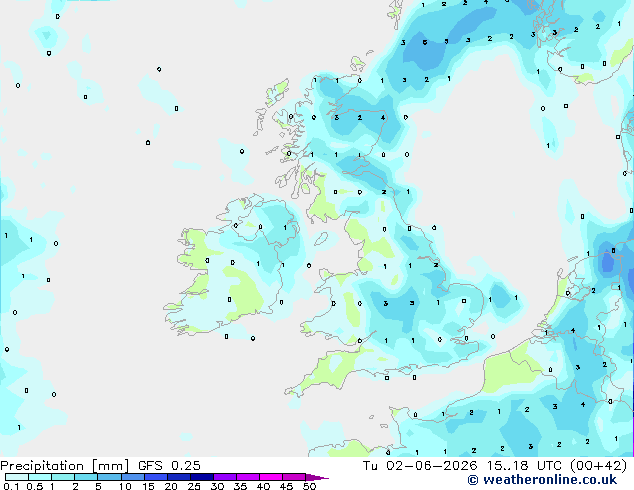The height and width of the screenshot is (490, 634).
Task: Pick the 1–2 mm legend color swatch
Action: point(63,477)
